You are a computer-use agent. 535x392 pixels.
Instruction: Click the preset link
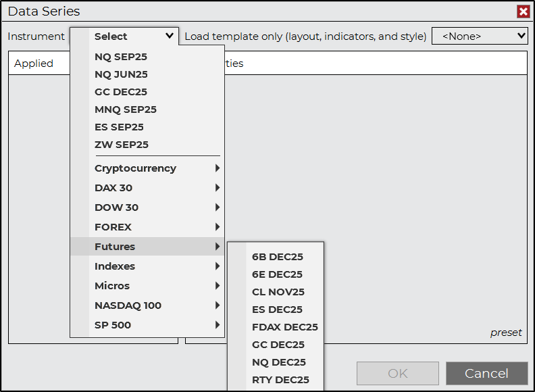[506, 333]
